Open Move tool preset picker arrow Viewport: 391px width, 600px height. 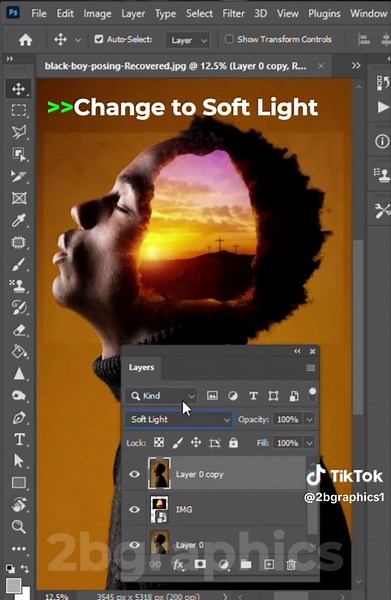(x=78, y=40)
